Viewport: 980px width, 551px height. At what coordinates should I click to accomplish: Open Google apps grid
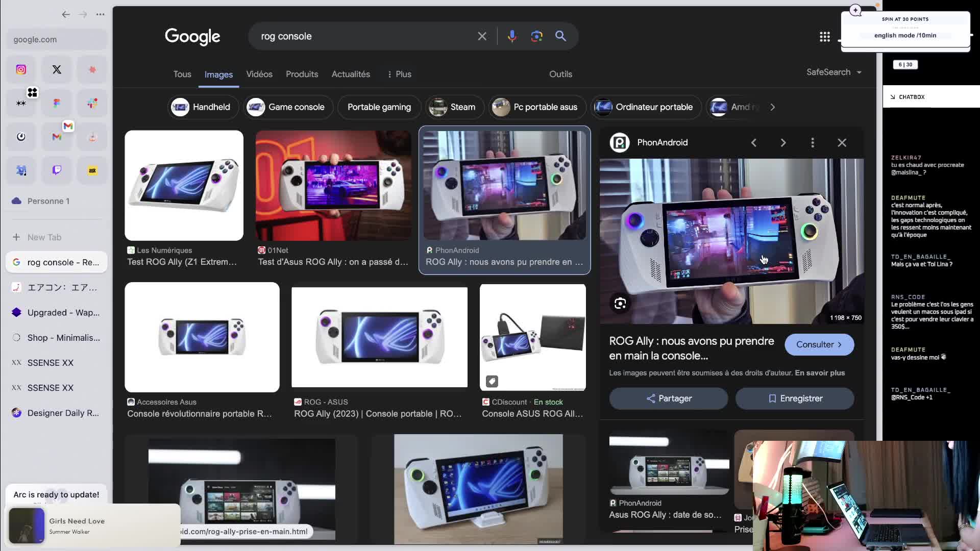(825, 37)
